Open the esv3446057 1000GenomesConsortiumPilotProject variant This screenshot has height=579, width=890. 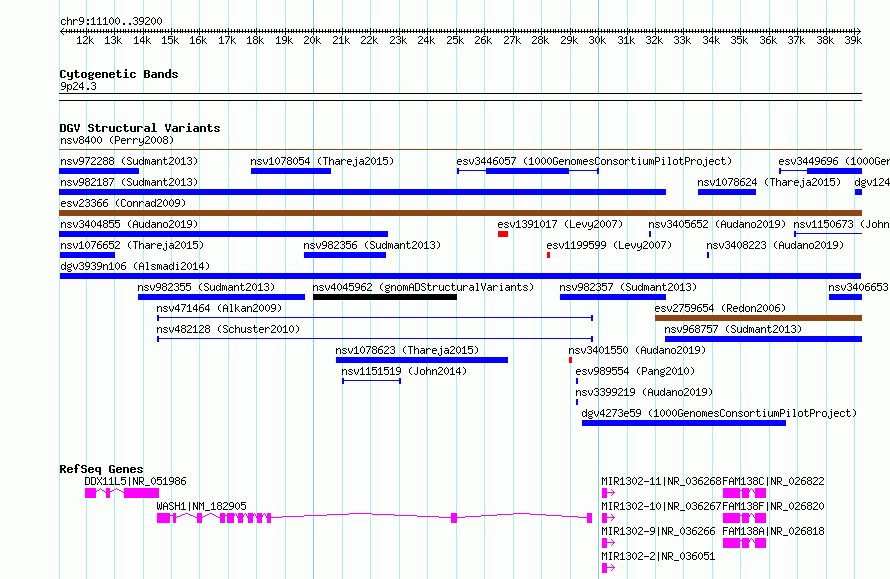click(x=528, y=171)
